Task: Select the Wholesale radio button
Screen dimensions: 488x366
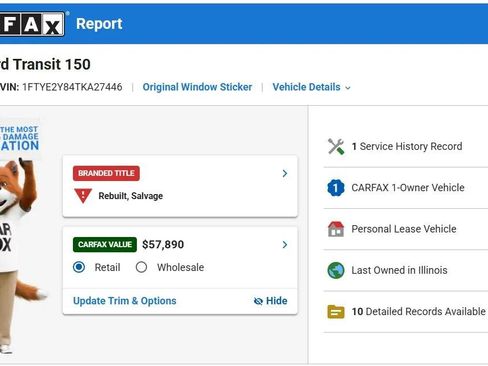Action: [x=141, y=267]
